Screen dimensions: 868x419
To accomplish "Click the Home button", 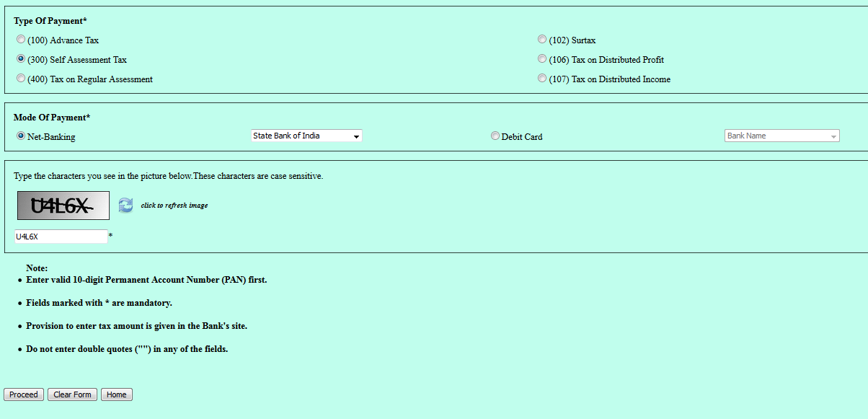I will tap(117, 394).
